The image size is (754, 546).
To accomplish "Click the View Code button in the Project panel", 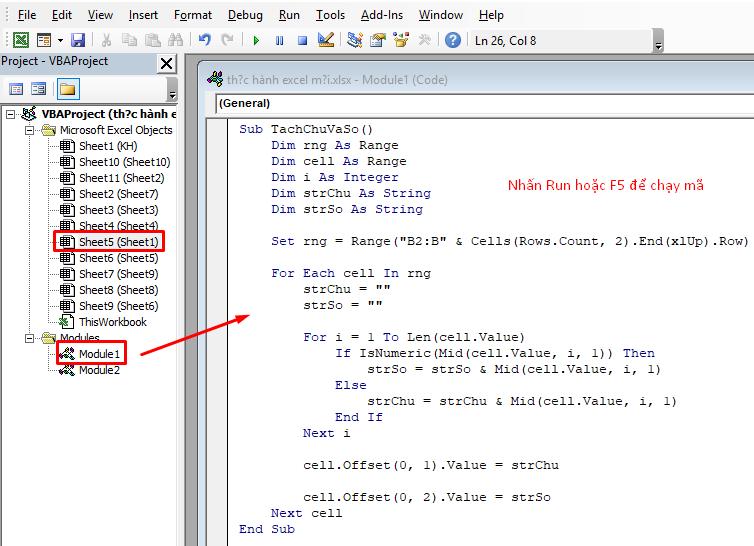I will coord(17,89).
